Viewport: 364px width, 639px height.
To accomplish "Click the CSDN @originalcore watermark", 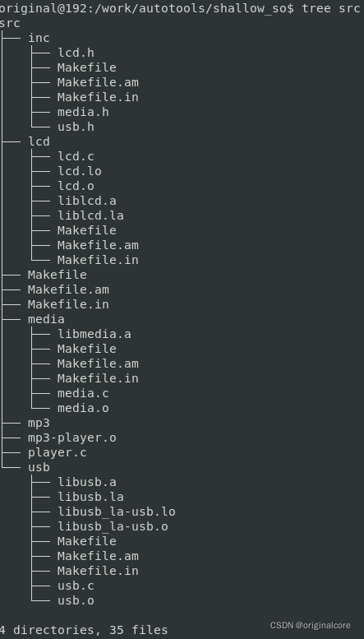I will [311, 625].
